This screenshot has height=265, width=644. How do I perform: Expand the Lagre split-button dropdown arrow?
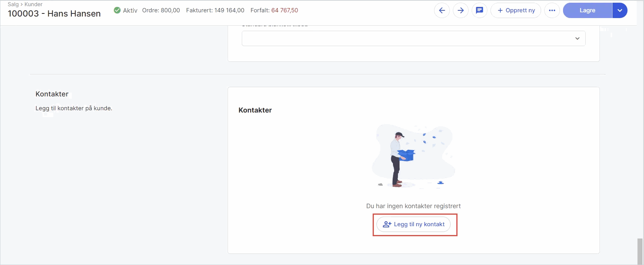[620, 10]
